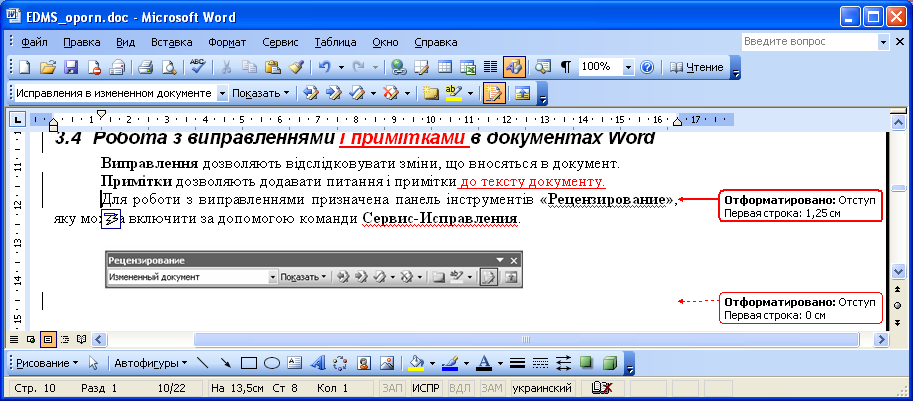Insert WordArt from Drawing toolbar
Image resolution: width=913 pixels, height=401 pixels.
click(317, 364)
